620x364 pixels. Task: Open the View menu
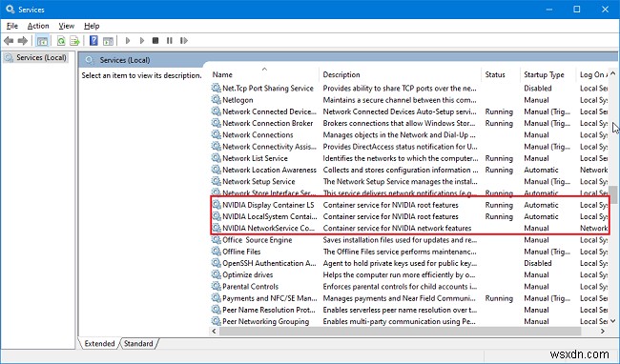(x=67, y=26)
